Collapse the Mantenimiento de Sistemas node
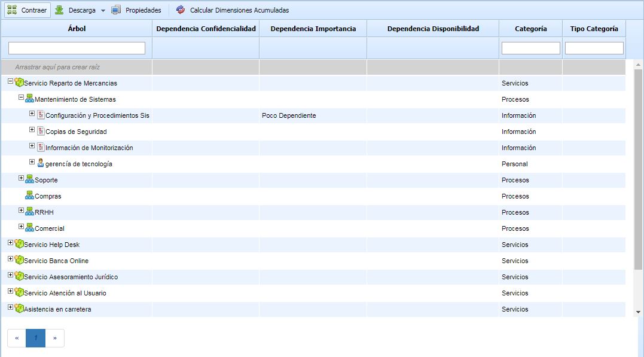Image resolution: width=644 pixels, height=357 pixels. click(21, 97)
